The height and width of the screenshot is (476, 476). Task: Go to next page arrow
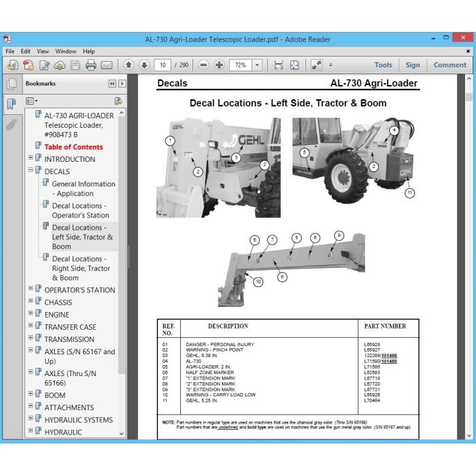click(144, 65)
